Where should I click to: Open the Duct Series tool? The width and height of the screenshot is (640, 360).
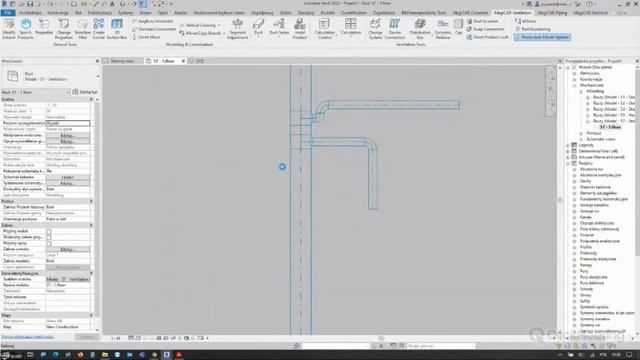click(x=279, y=28)
